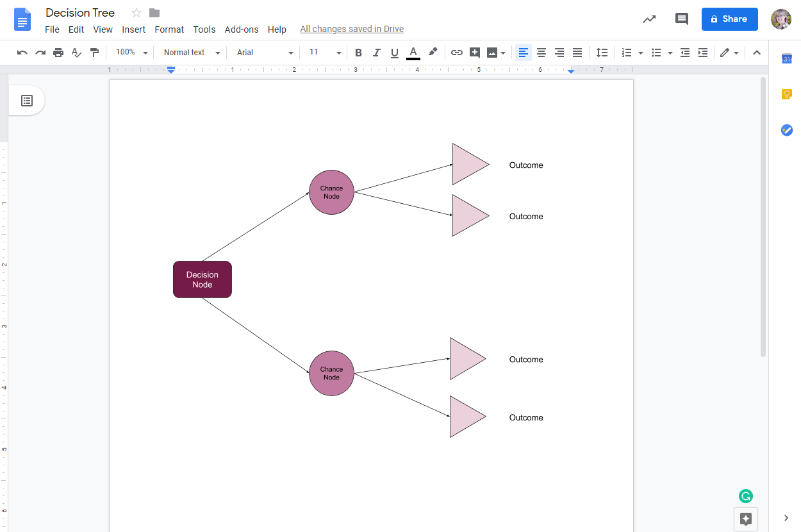The height and width of the screenshot is (532, 801).
Task: Open the Insert menu
Action: [x=133, y=29]
